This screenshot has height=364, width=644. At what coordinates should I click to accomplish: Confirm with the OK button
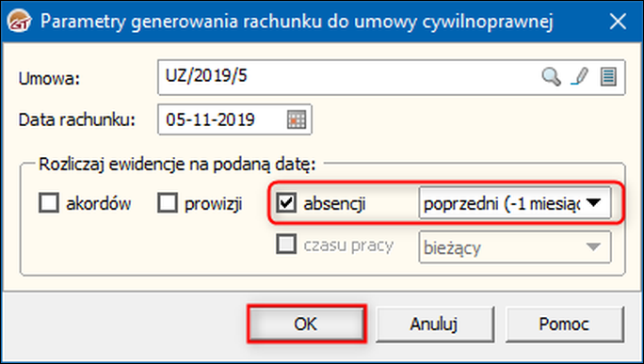(x=306, y=324)
